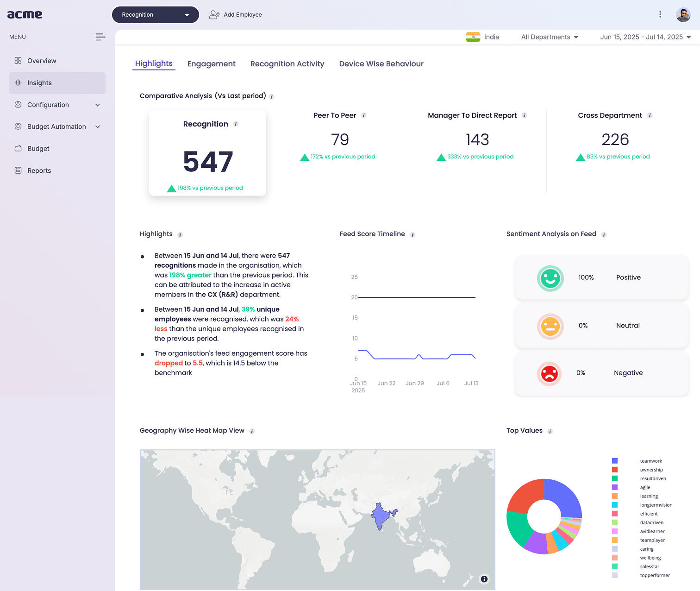This screenshot has width=700, height=591.
Task: Click info icon beside Comparative Analysis
Action: [272, 97]
